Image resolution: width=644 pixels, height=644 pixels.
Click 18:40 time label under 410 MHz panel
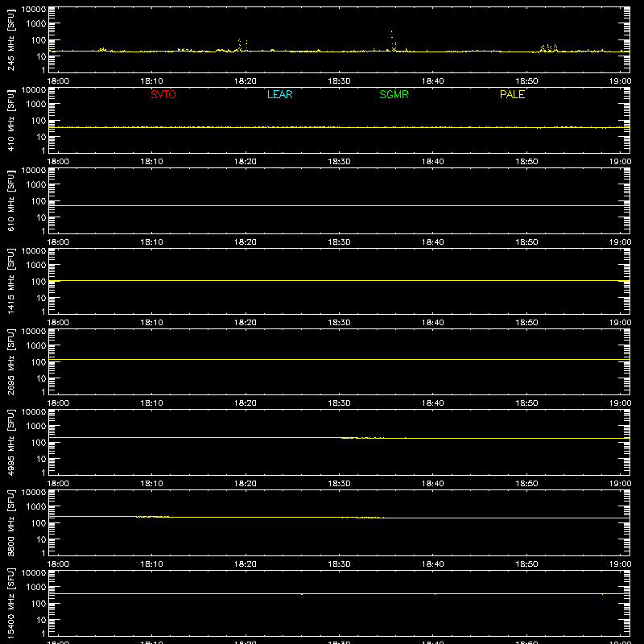pyautogui.click(x=433, y=162)
